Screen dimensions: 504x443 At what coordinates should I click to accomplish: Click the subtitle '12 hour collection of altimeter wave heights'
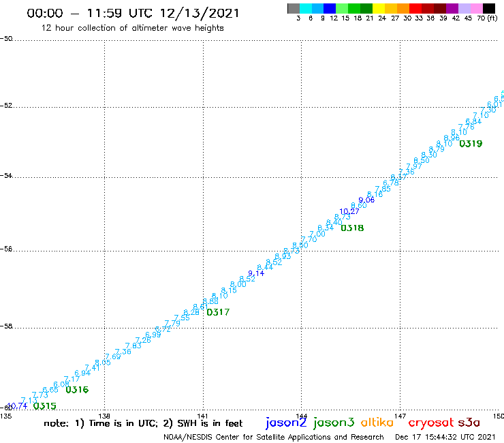(132, 28)
